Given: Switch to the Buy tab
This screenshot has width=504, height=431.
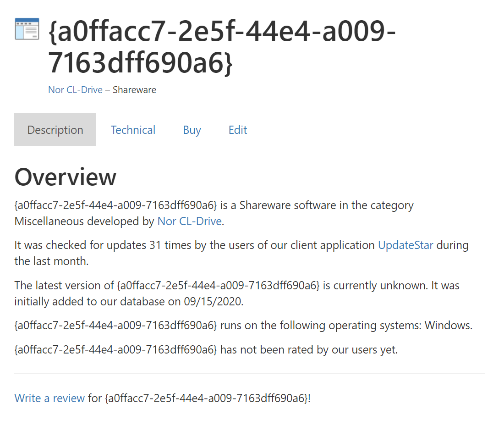Looking at the screenshot, I should coord(192,130).
